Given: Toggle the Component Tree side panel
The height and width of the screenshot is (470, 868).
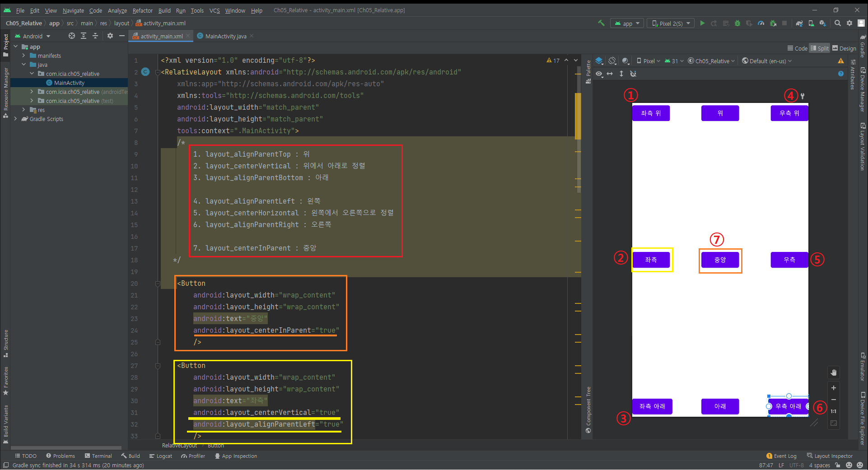Looking at the screenshot, I should [588, 410].
